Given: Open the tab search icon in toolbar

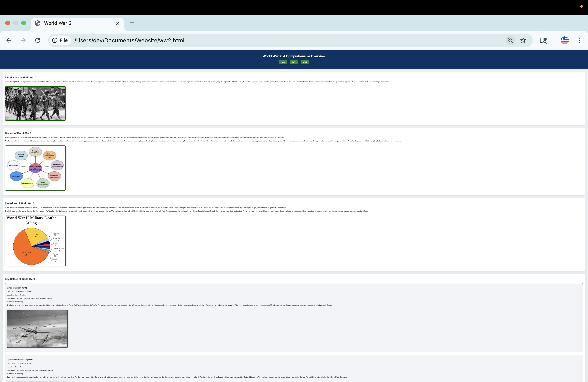Looking at the screenshot, I should coord(543,41).
